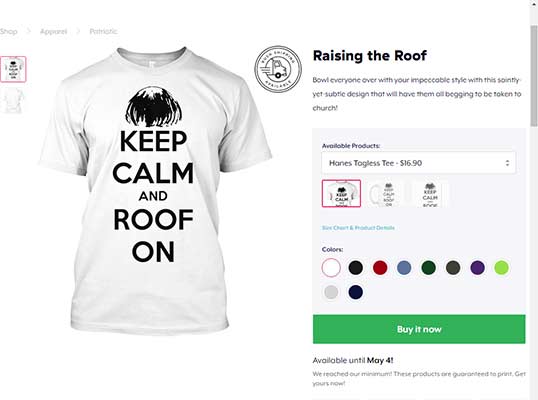The width and height of the screenshot is (538, 400).
Task: Choose the tee product thumbnail option
Action: pyautogui.click(x=341, y=193)
